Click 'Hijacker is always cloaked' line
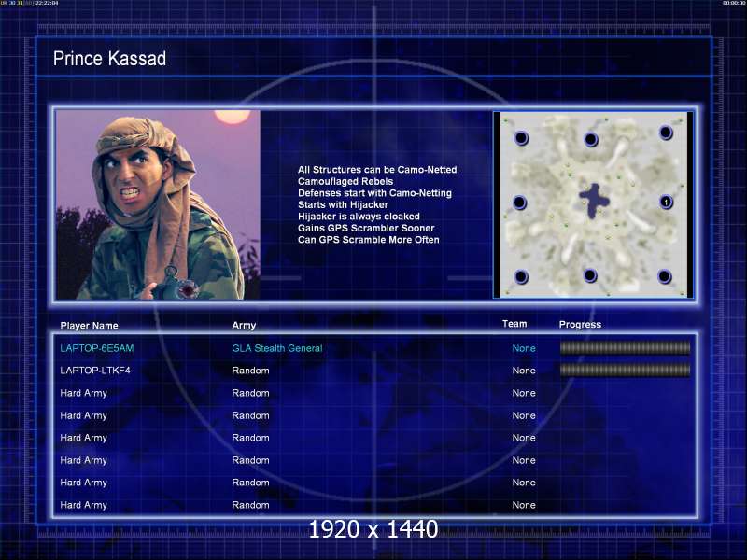747x560 pixels. coord(359,217)
